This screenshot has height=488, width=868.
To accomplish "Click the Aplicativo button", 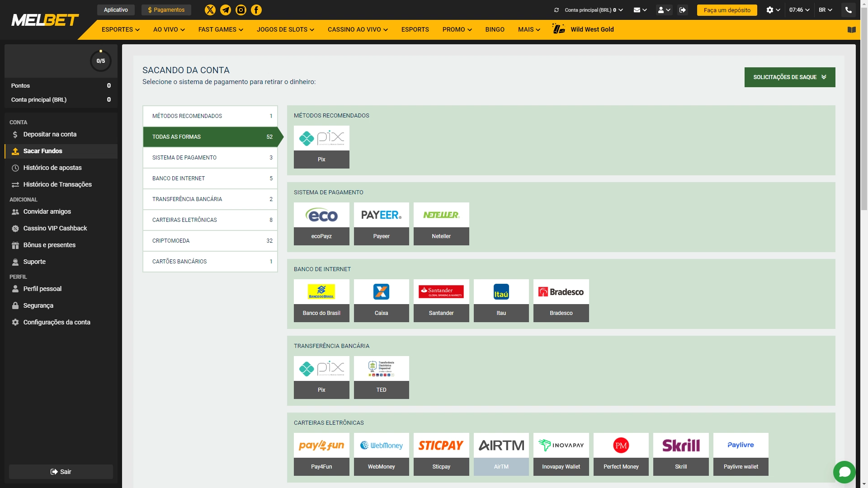I will pyautogui.click(x=116, y=10).
